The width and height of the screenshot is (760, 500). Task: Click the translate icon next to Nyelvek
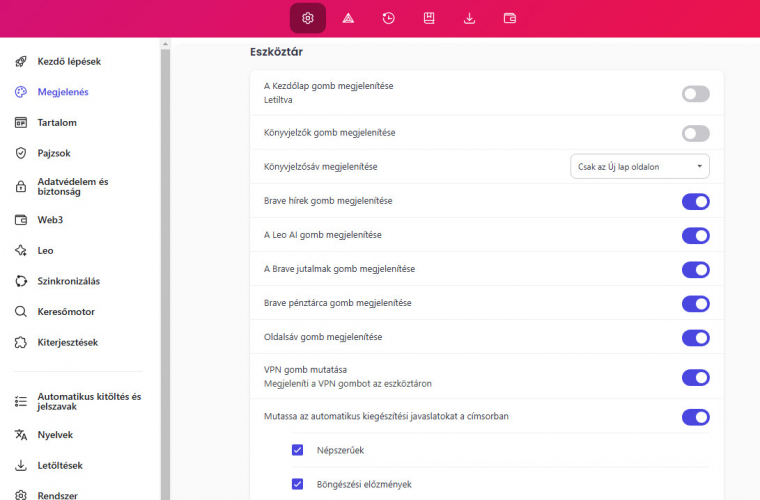pyautogui.click(x=21, y=435)
